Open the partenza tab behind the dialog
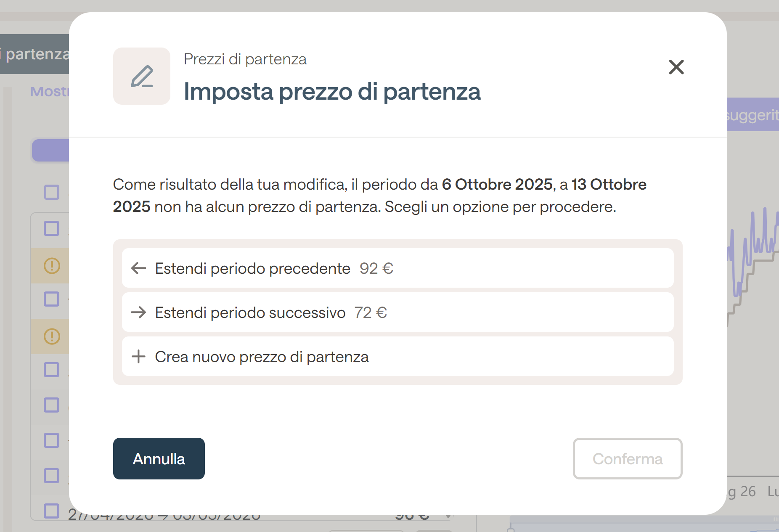This screenshot has height=532, width=779. (x=34, y=54)
